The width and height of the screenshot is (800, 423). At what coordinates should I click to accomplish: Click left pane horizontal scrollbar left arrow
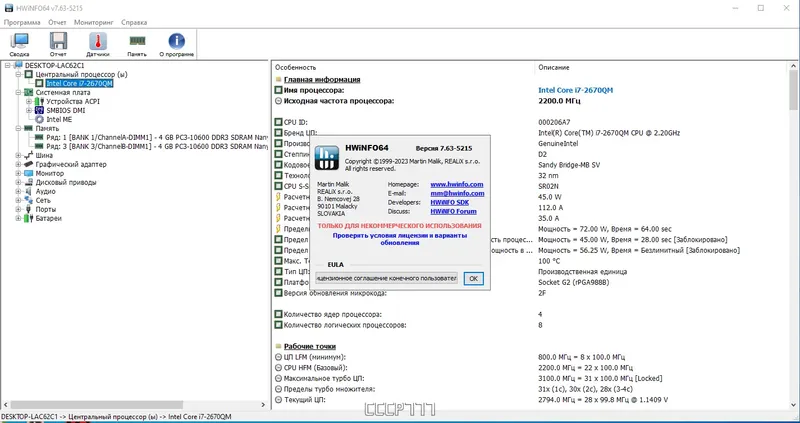(5, 405)
